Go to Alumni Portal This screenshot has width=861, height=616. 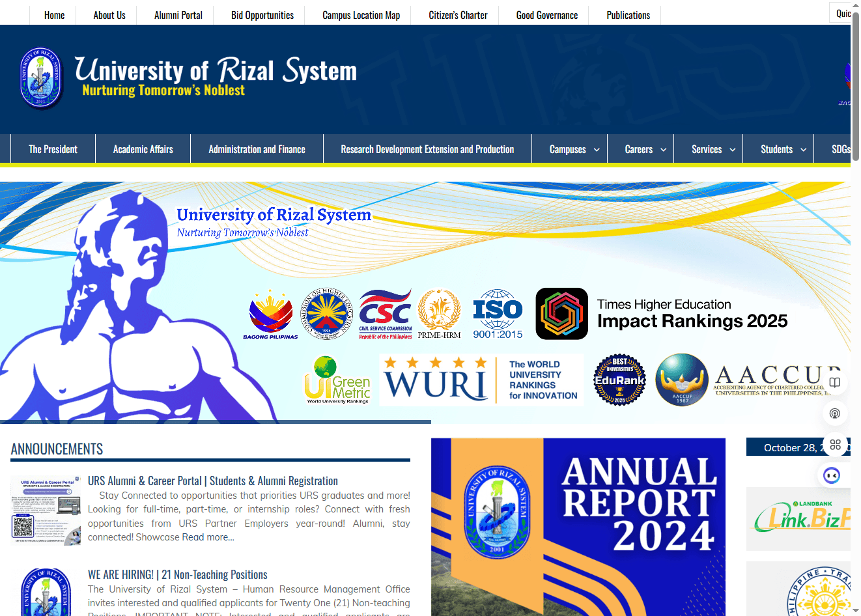178,15
